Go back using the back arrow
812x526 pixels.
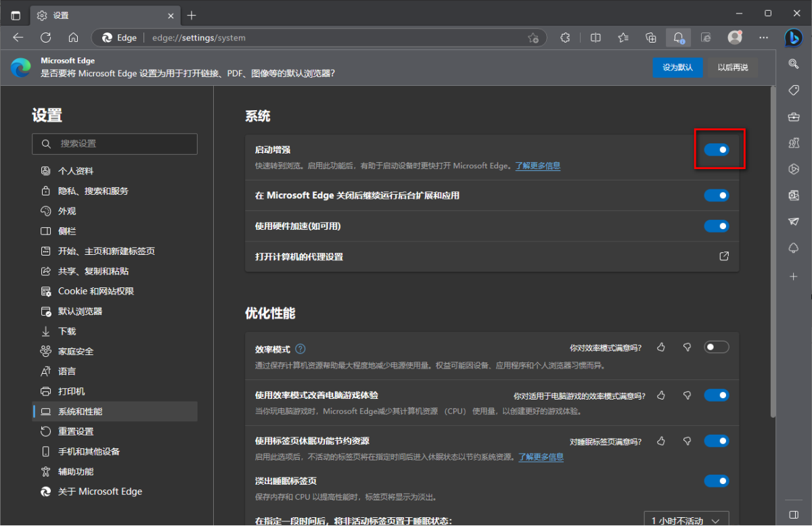coord(18,38)
